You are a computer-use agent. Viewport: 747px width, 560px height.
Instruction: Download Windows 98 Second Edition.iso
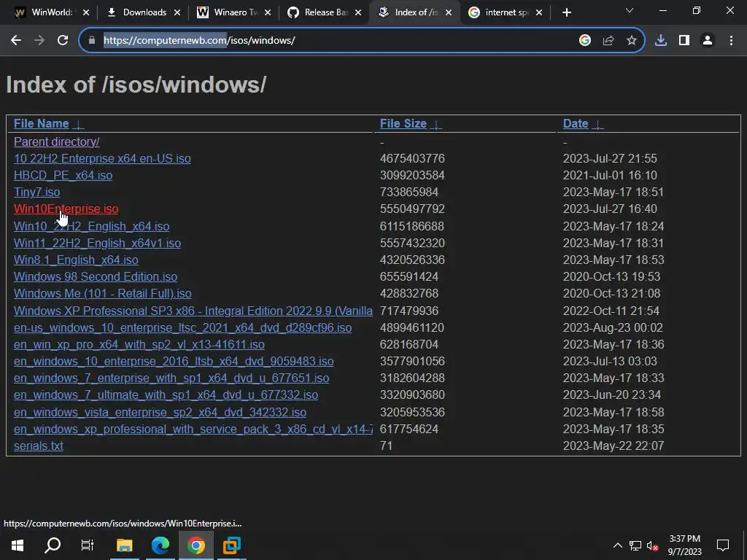pos(96,276)
